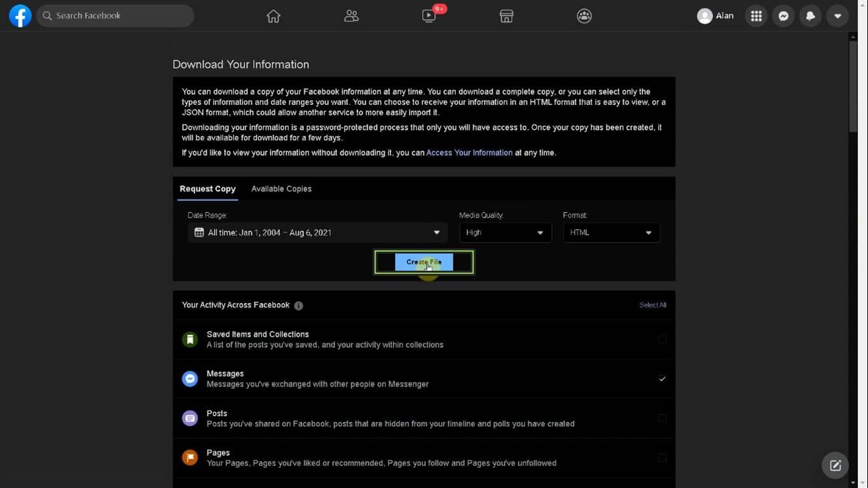Open the Access Your Information link
This screenshot has width=868, height=488.
click(x=469, y=152)
